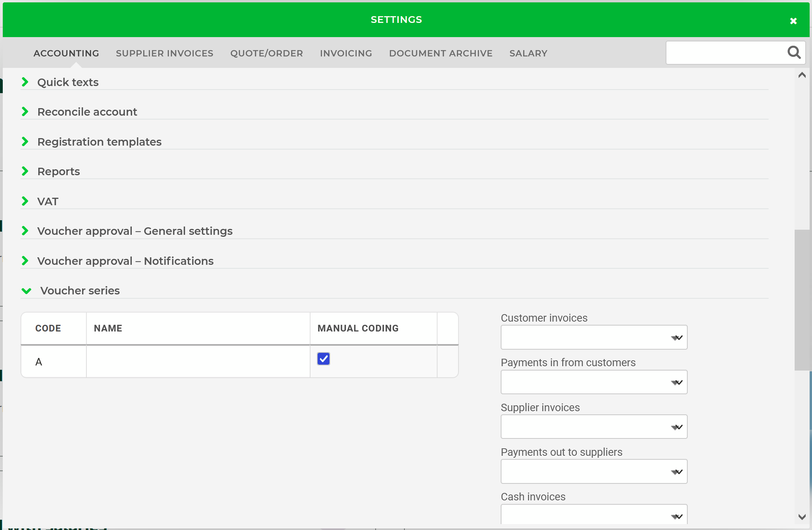Expand the Quick texts section arrow
The image size is (812, 530).
25,82
